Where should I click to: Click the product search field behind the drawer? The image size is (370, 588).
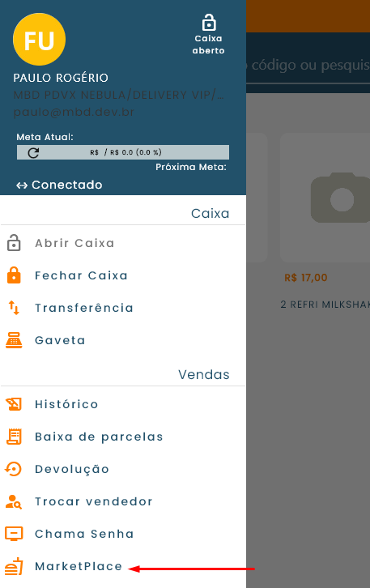pos(308,66)
